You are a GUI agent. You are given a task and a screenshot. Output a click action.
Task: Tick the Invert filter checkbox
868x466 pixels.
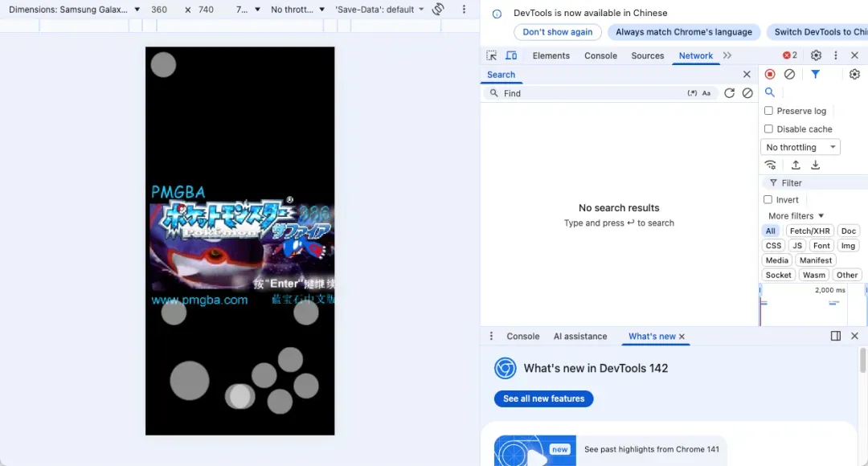tap(768, 199)
